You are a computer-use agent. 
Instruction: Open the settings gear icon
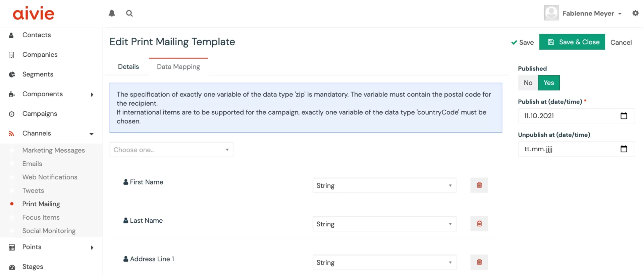(x=635, y=13)
